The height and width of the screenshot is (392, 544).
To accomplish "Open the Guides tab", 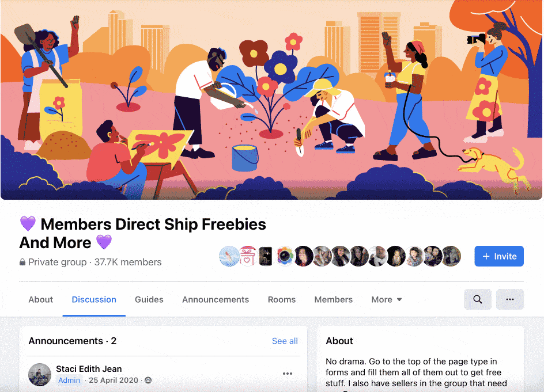I will 149,299.
